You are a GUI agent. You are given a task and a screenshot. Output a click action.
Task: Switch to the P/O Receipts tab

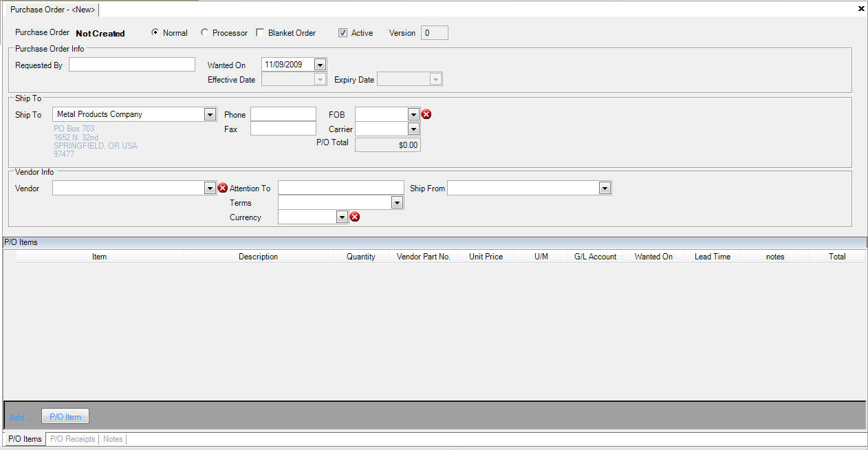(73, 439)
